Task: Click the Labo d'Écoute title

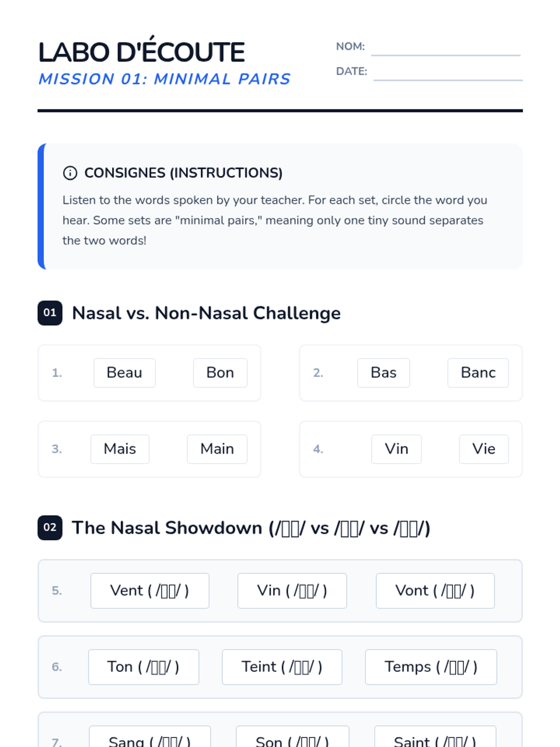Action: tap(141, 52)
